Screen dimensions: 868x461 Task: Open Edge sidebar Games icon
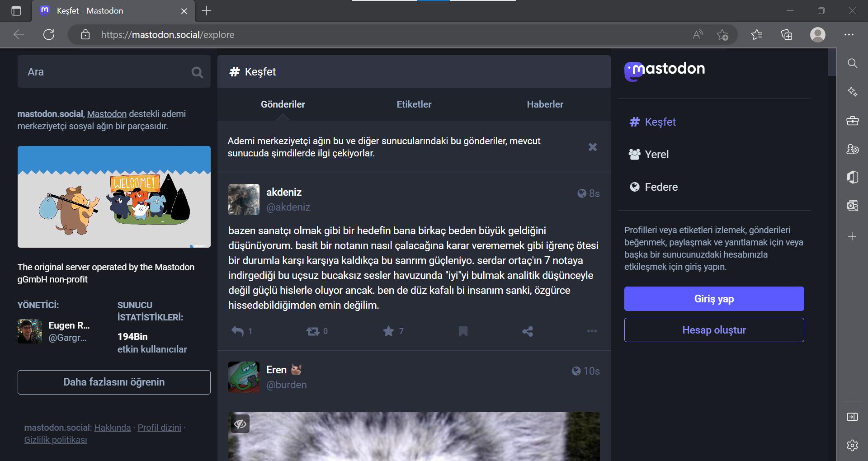pos(853,149)
